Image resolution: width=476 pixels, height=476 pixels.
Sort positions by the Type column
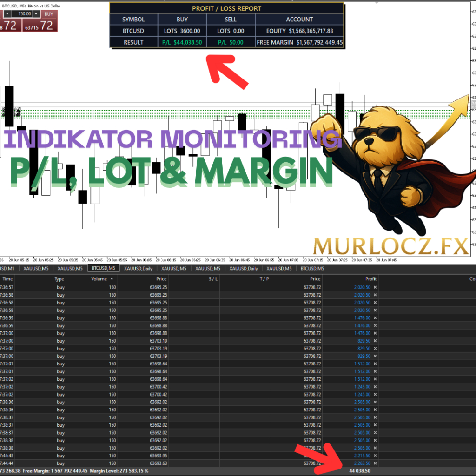tap(59, 279)
